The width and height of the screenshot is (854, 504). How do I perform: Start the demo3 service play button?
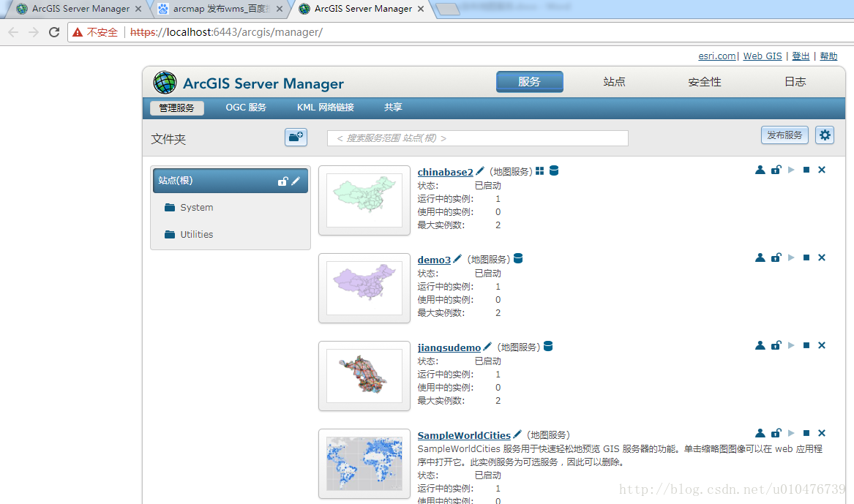pos(791,257)
